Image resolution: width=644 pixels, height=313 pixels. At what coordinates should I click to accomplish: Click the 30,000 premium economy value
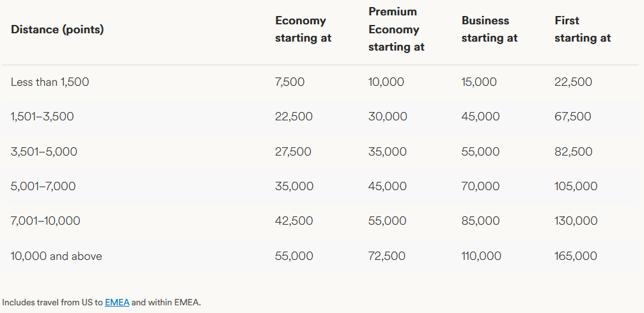(x=388, y=116)
